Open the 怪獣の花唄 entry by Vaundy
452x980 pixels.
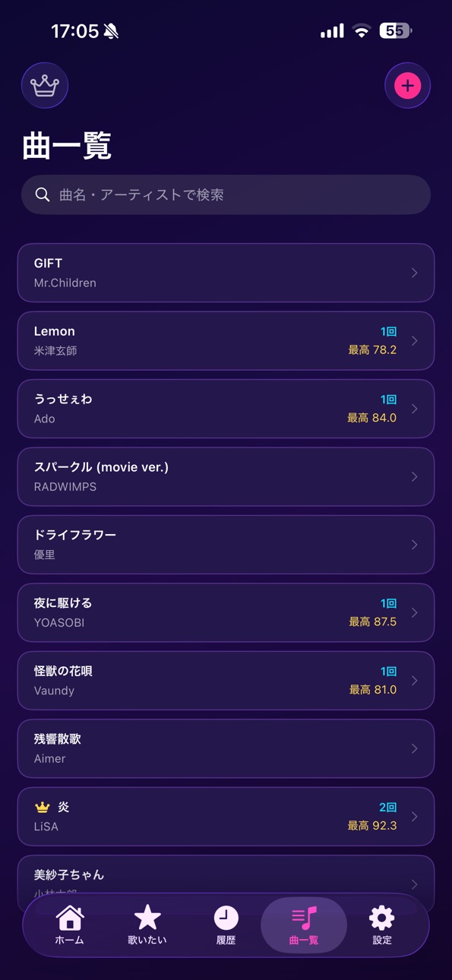point(226,681)
